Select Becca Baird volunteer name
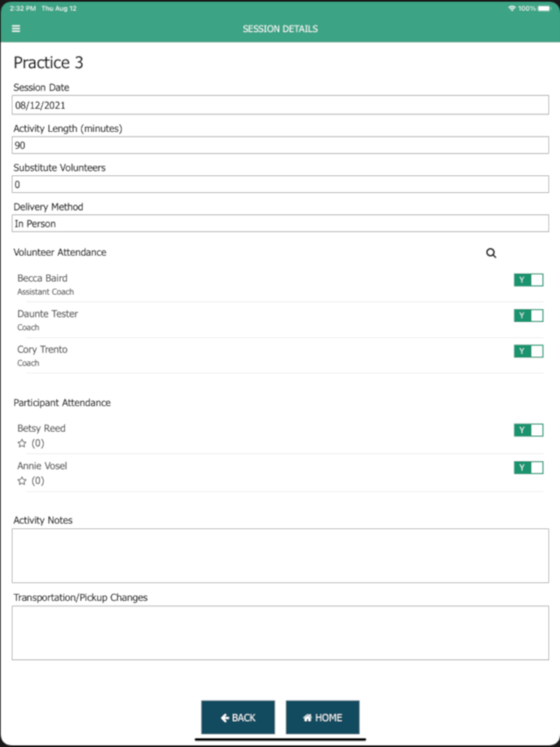Viewport: 560px width, 747px height. point(42,278)
